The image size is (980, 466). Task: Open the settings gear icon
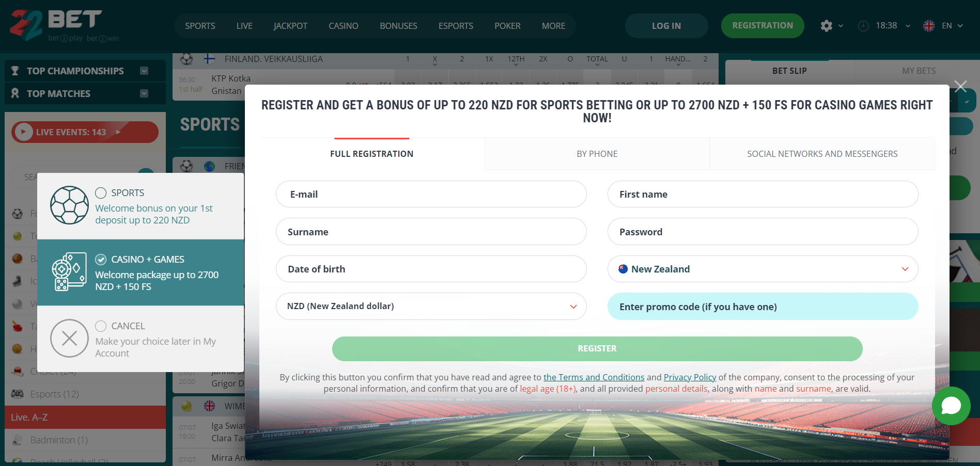pos(826,26)
